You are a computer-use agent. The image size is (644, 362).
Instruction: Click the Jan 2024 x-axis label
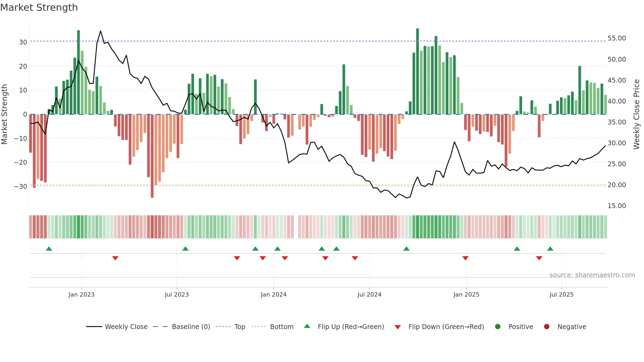pos(273,294)
